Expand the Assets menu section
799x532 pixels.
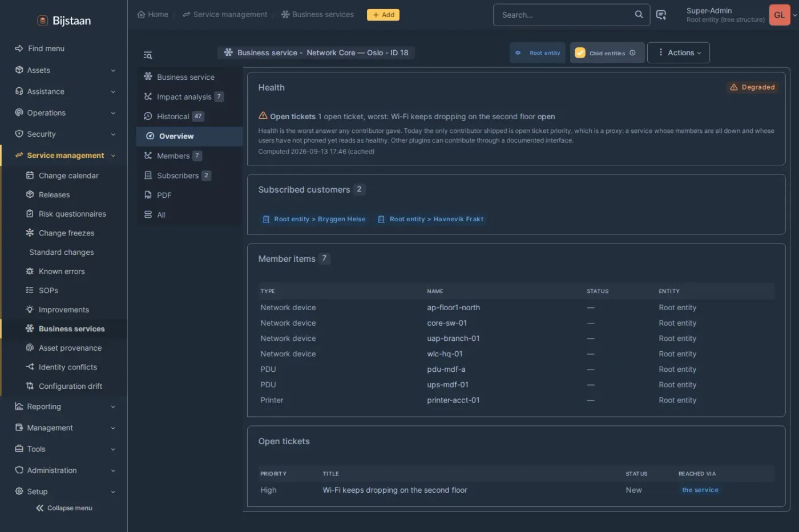tap(65, 70)
